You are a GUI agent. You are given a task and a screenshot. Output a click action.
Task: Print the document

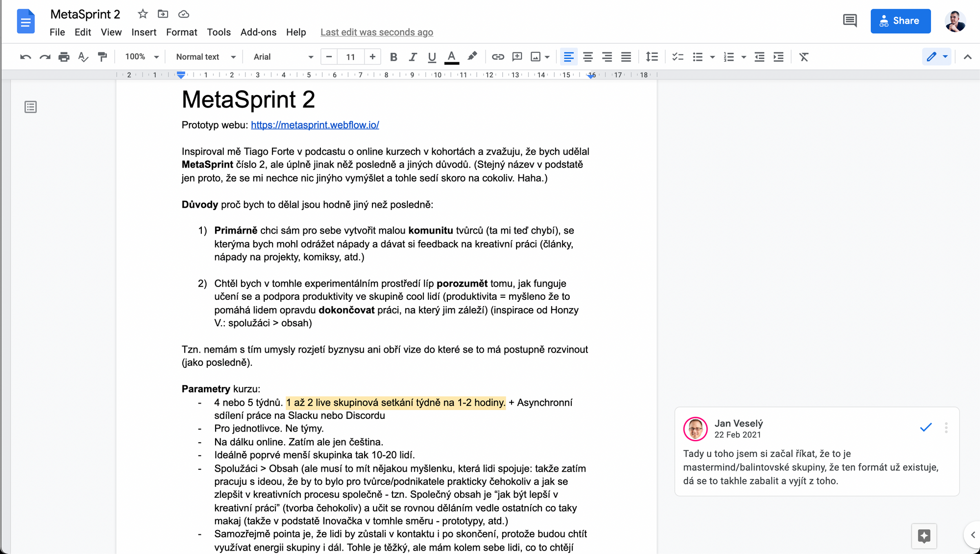coord(64,56)
